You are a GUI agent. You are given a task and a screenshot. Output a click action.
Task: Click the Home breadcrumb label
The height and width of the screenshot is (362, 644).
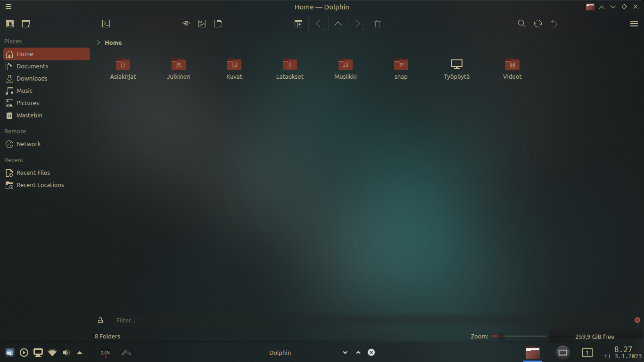tap(113, 42)
